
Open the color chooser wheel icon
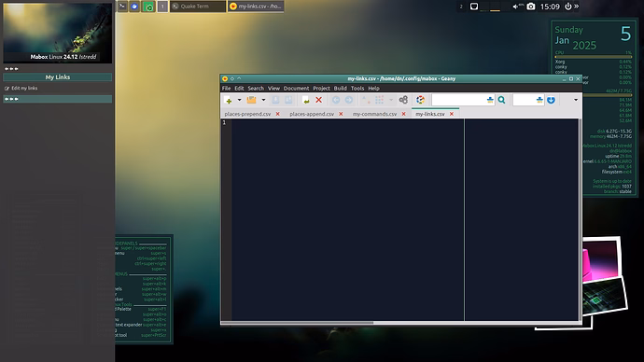[420, 100]
